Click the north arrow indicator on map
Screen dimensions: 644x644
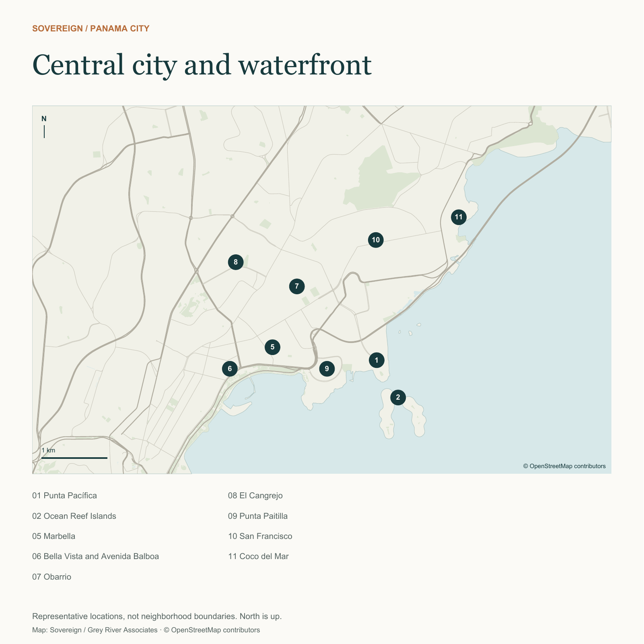(44, 127)
